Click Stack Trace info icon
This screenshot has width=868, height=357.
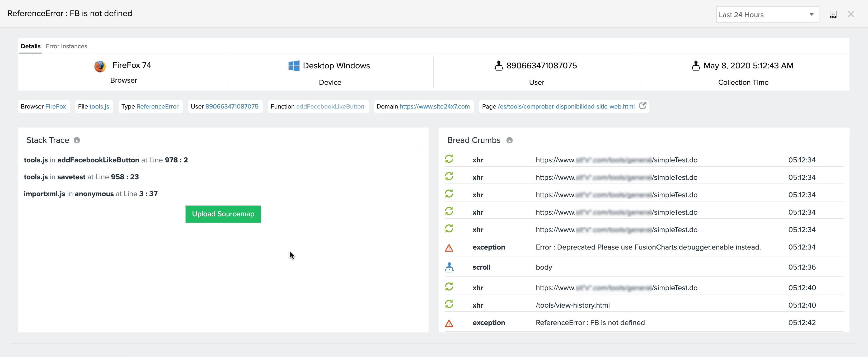77,140
